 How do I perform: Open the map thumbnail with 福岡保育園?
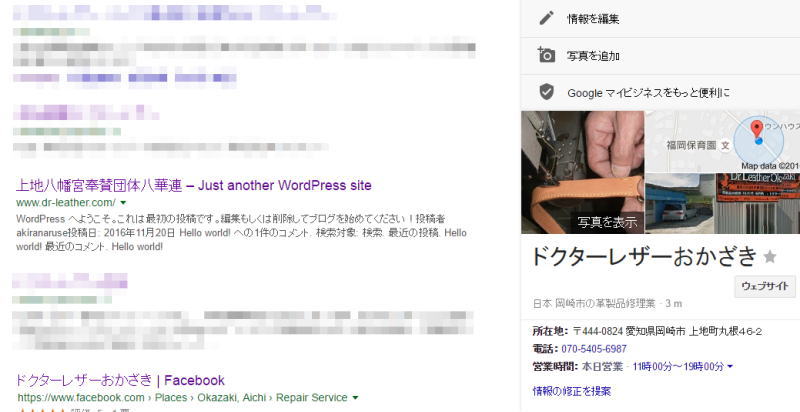click(x=722, y=141)
